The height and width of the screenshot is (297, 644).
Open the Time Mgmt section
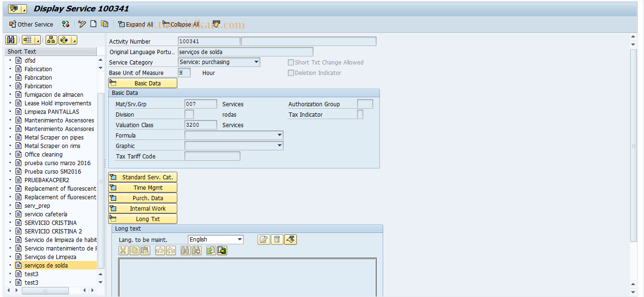[142, 187]
